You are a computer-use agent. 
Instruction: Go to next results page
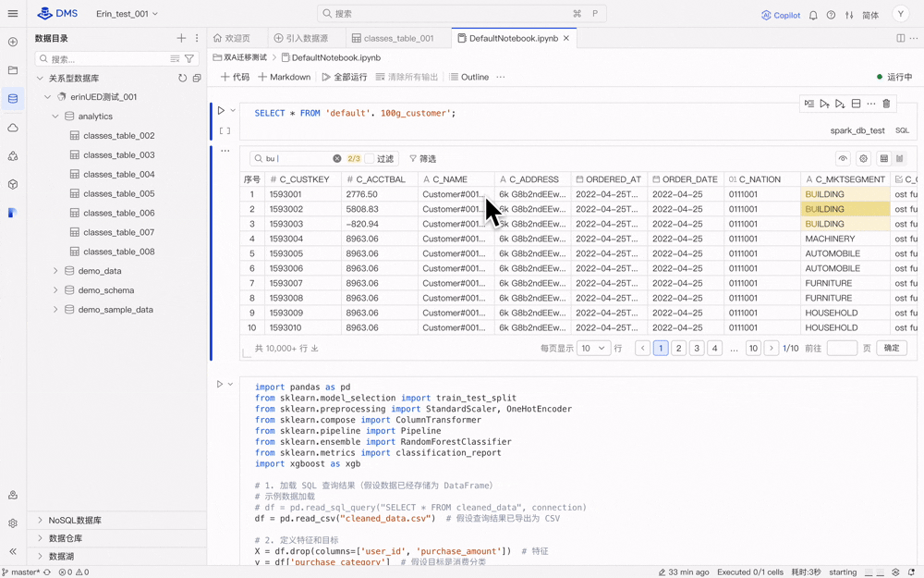coord(771,349)
